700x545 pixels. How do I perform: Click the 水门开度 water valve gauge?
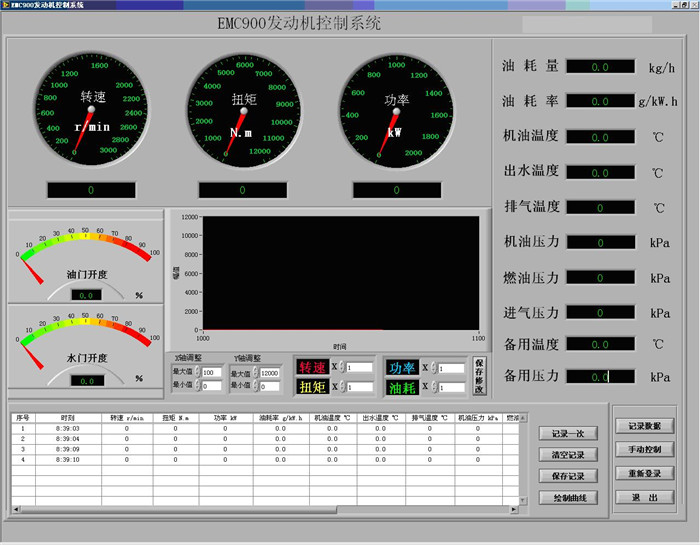86,342
